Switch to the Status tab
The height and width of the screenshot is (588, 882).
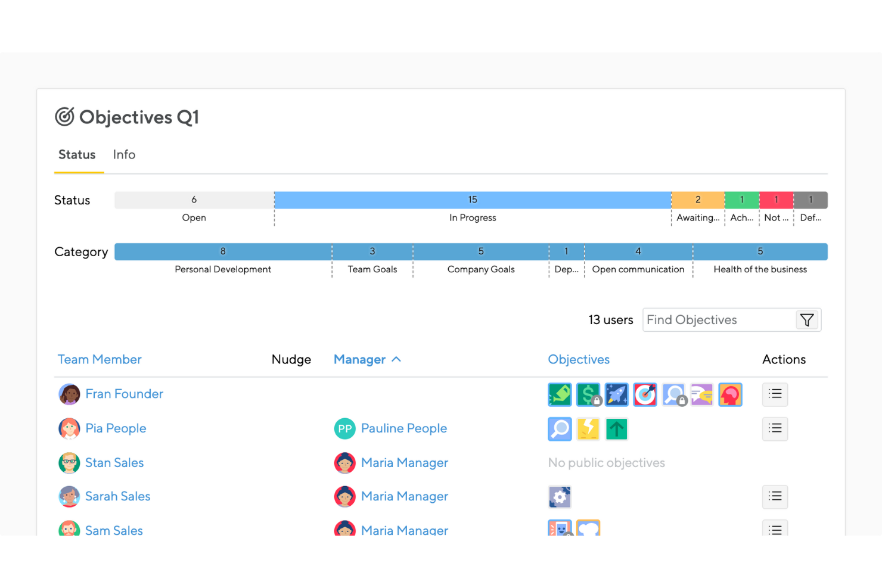coord(77,155)
